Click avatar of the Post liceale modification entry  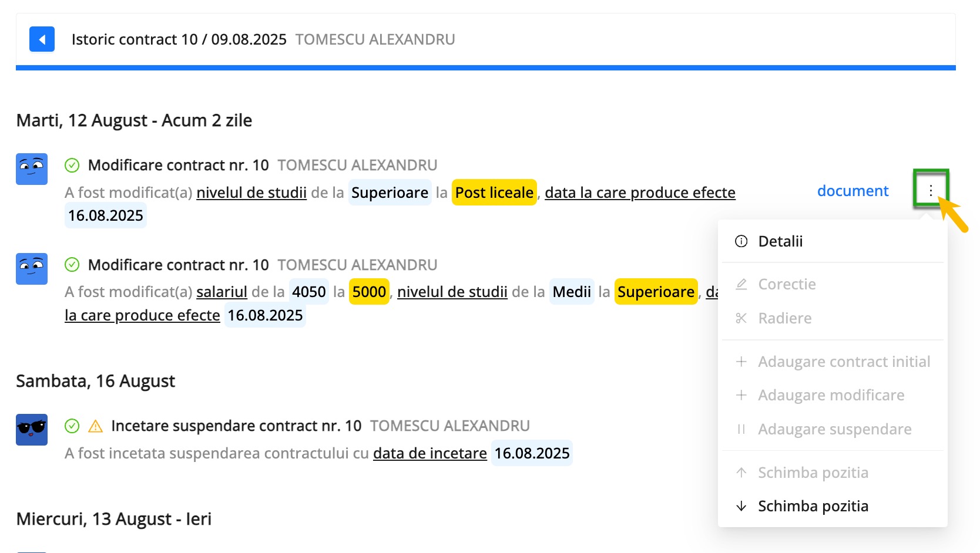tap(32, 169)
